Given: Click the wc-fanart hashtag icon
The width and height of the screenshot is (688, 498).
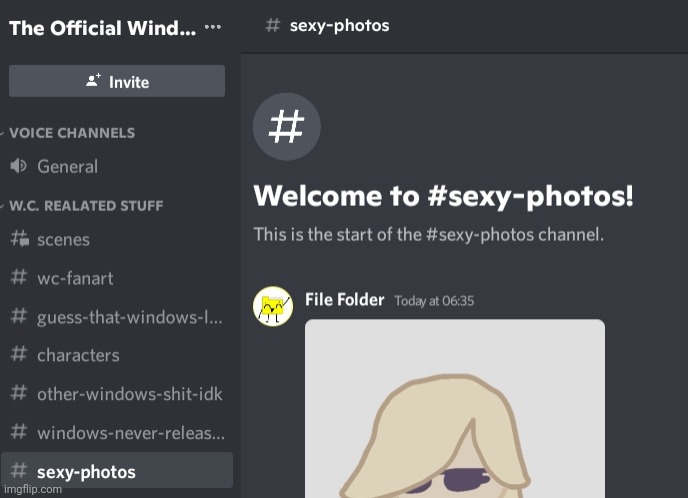Looking at the screenshot, I should pos(19,277).
